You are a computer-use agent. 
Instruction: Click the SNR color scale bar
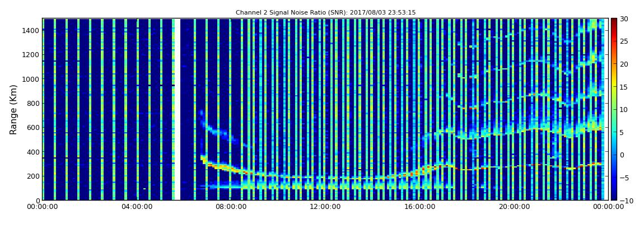tap(614, 109)
